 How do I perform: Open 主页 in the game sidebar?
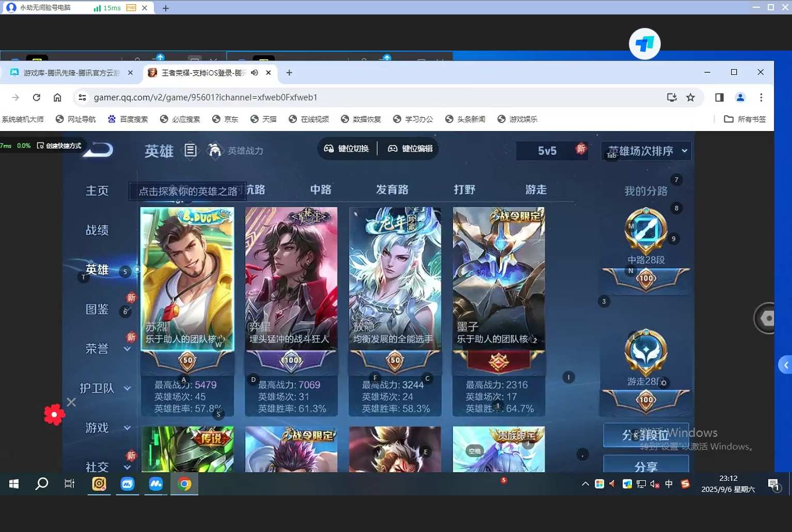97,191
